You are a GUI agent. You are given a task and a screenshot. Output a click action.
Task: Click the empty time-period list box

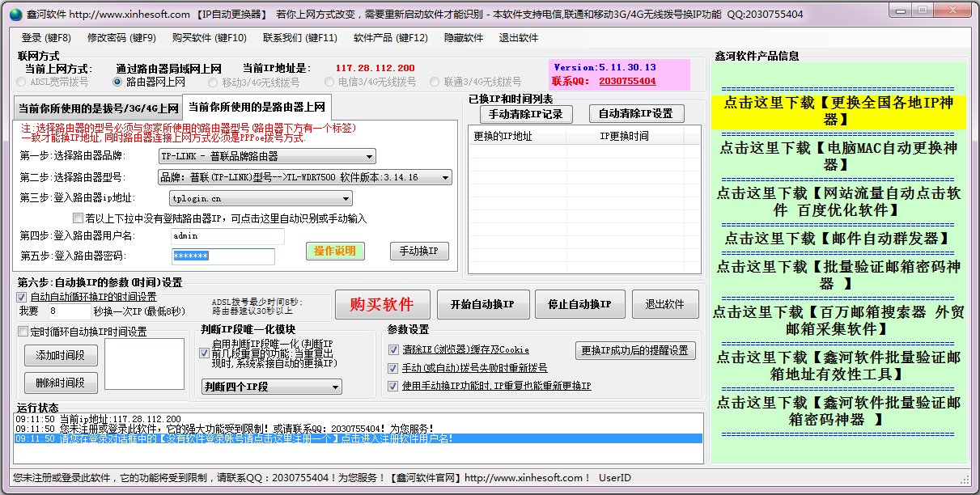point(145,366)
